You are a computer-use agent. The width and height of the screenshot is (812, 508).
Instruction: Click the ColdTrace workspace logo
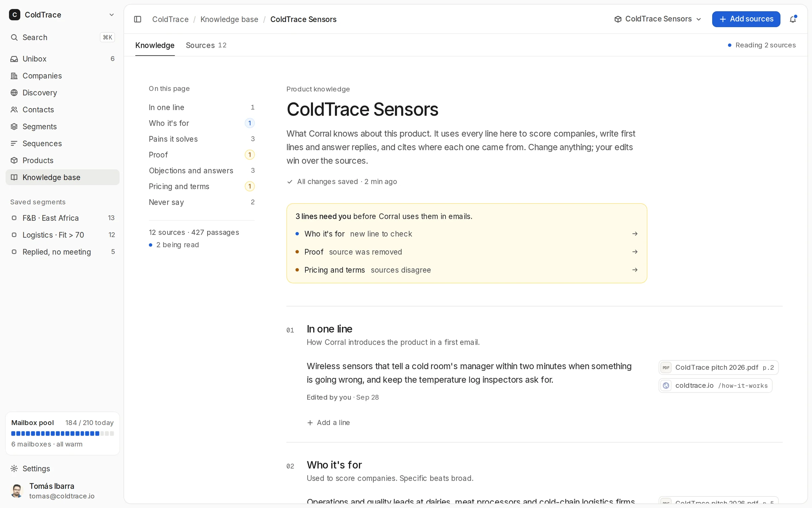[x=15, y=15]
